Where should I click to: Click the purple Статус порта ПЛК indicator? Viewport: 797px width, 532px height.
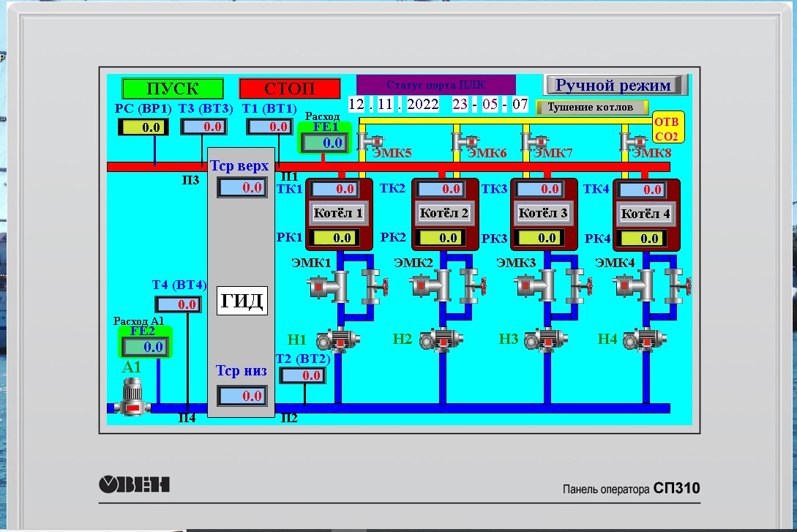[436, 84]
